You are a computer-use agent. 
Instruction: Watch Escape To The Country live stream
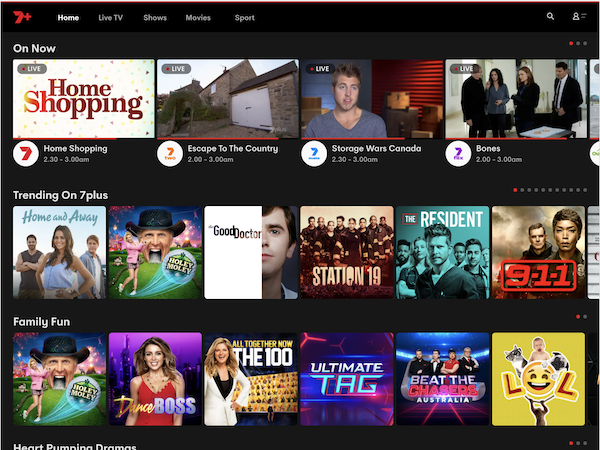point(228,98)
